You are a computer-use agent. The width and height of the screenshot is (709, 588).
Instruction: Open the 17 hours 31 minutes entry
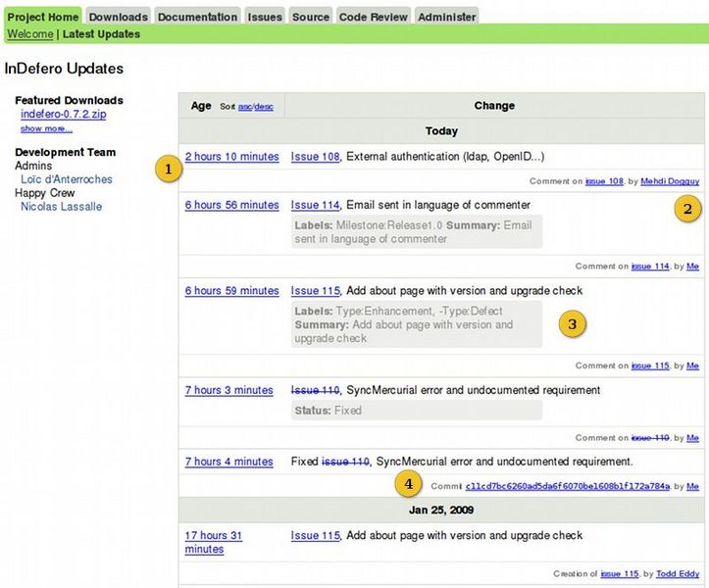point(214,542)
